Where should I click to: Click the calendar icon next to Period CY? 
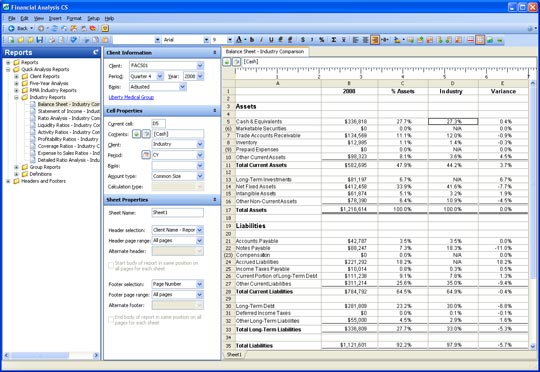[x=146, y=155]
